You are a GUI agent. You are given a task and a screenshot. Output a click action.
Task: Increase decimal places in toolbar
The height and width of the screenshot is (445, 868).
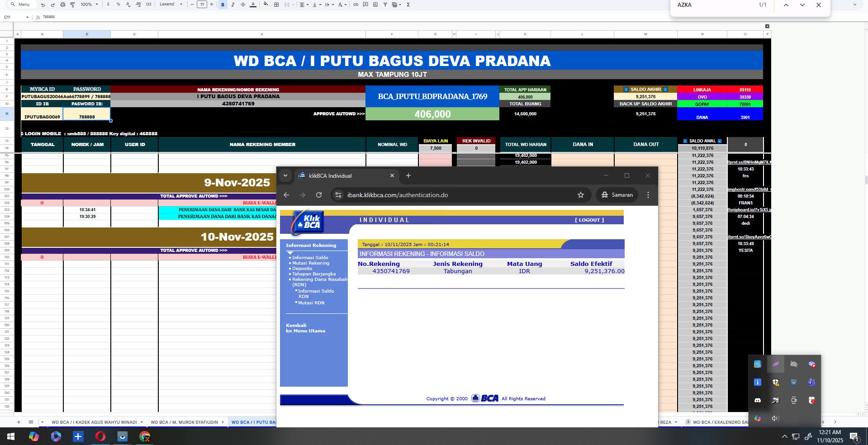[x=138, y=5]
